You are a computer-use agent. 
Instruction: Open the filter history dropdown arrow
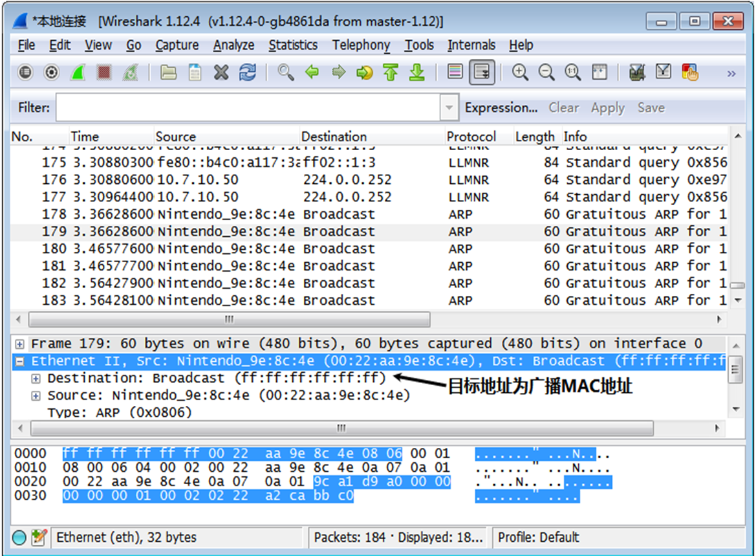tap(449, 107)
